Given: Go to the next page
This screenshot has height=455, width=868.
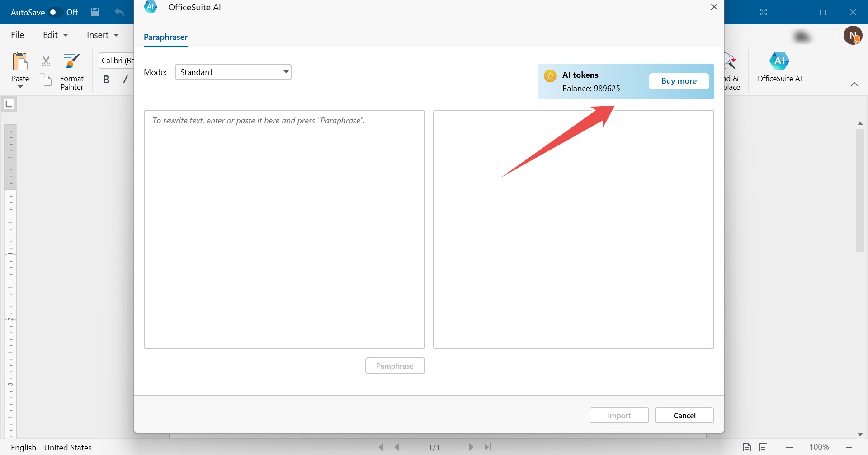Looking at the screenshot, I should (471, 447).
